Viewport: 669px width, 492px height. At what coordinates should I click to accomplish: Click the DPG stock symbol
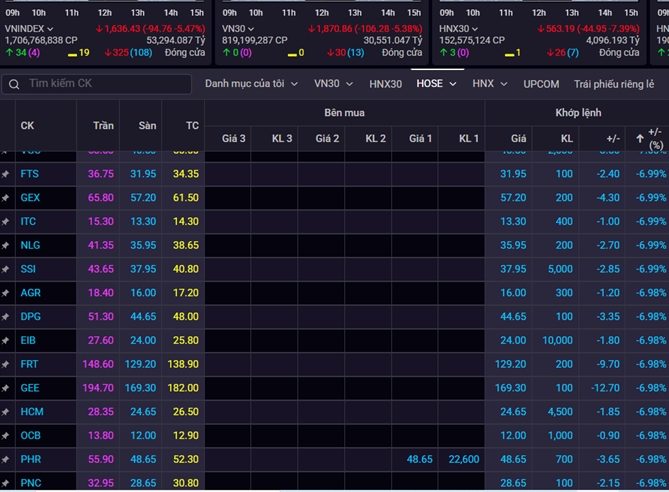(x=31, y=316)
